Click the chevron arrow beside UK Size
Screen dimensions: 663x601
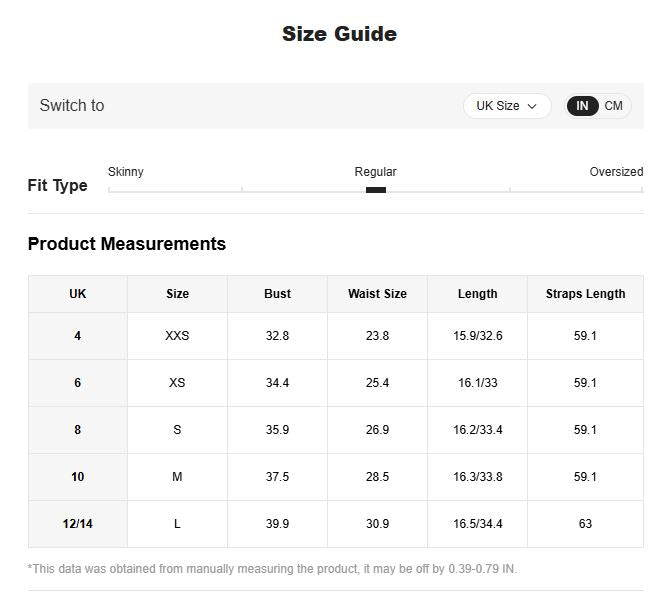coord(532,106)
